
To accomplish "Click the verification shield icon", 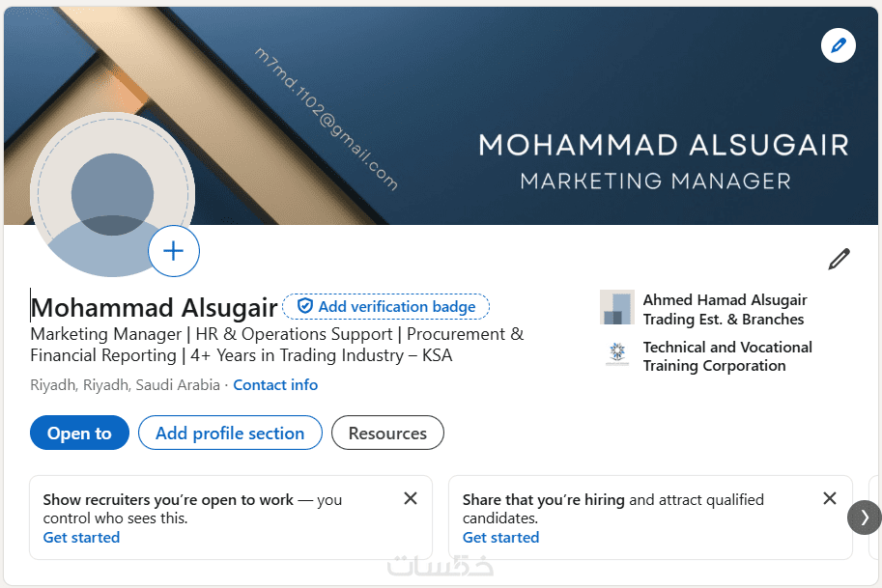I will (x=304, y=306).
